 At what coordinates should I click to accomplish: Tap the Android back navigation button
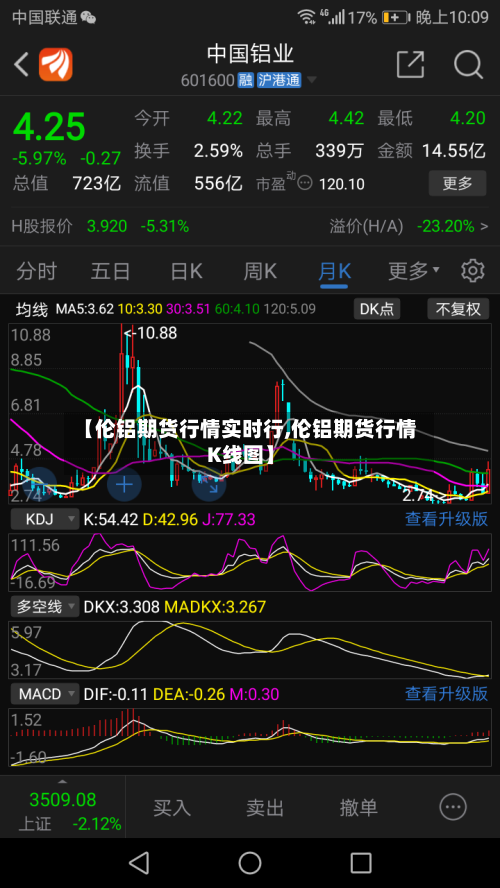coord(139,863)
